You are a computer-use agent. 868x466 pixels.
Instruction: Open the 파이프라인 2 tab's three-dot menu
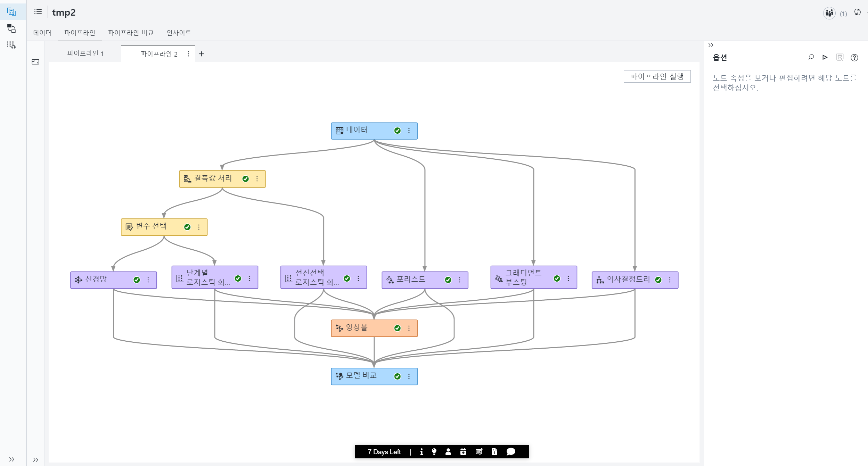[x=188, y=54]
